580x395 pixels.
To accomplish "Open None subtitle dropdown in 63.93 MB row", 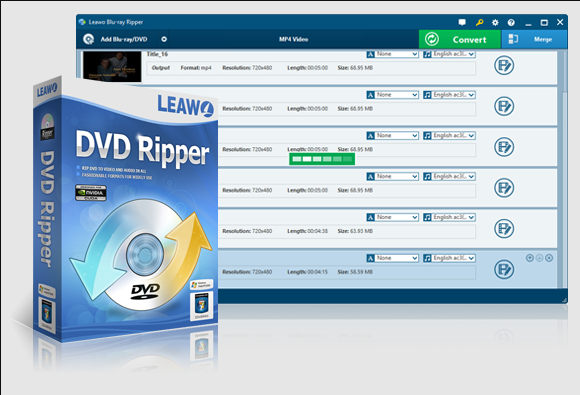I will (397, 217).
